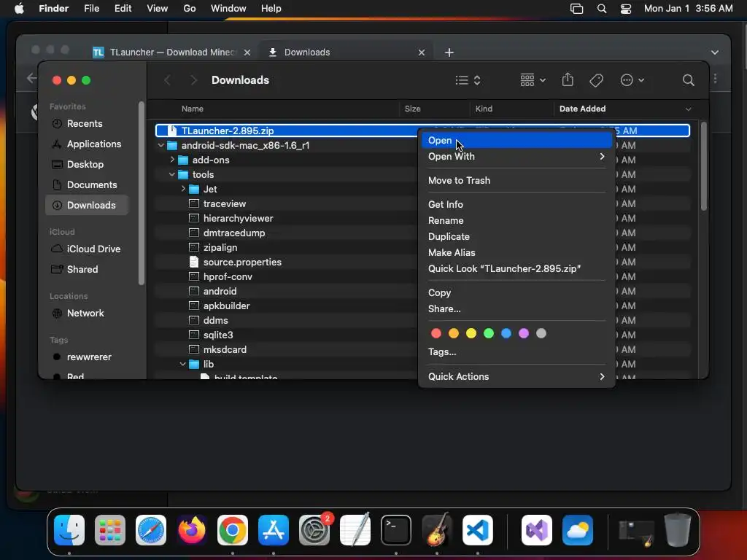
Task: Collapse the lib folder
Action: (183, 364)
